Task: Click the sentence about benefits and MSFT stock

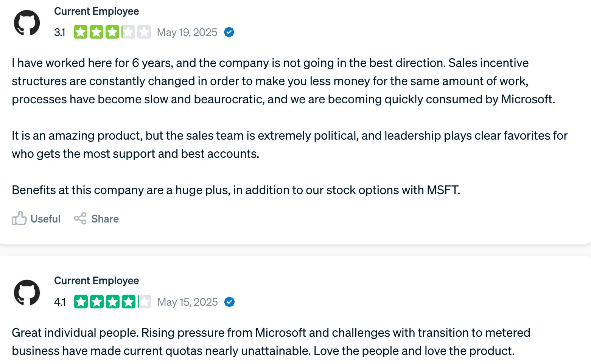Action: 236,190
